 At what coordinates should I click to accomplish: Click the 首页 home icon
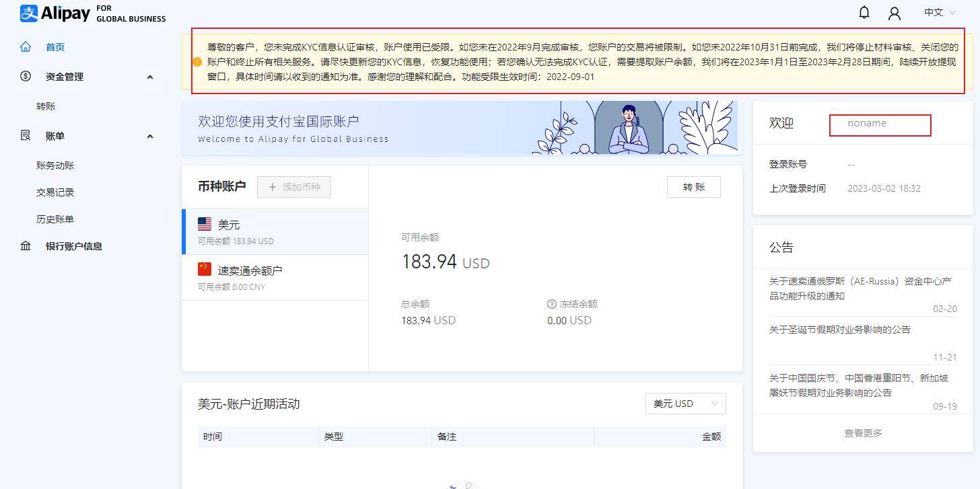[26, 47]
